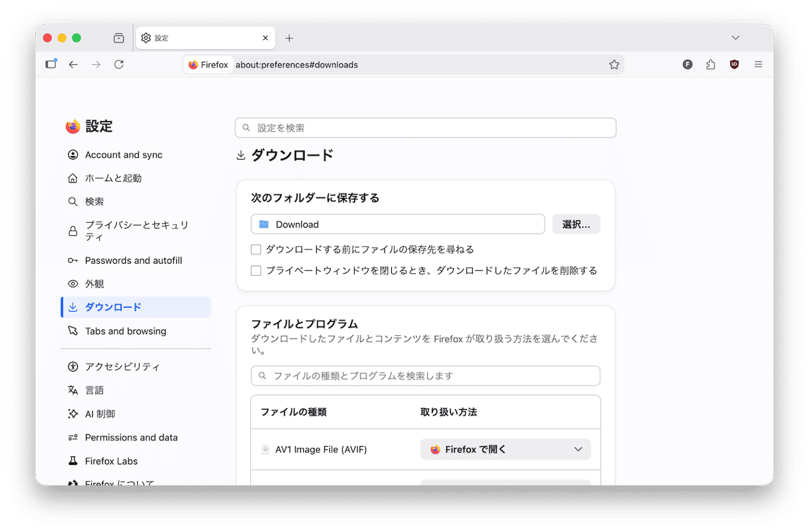The height and width of the screenshot is (532, 809).
Task: Select the 設定 tab
Action: [206, 38]
